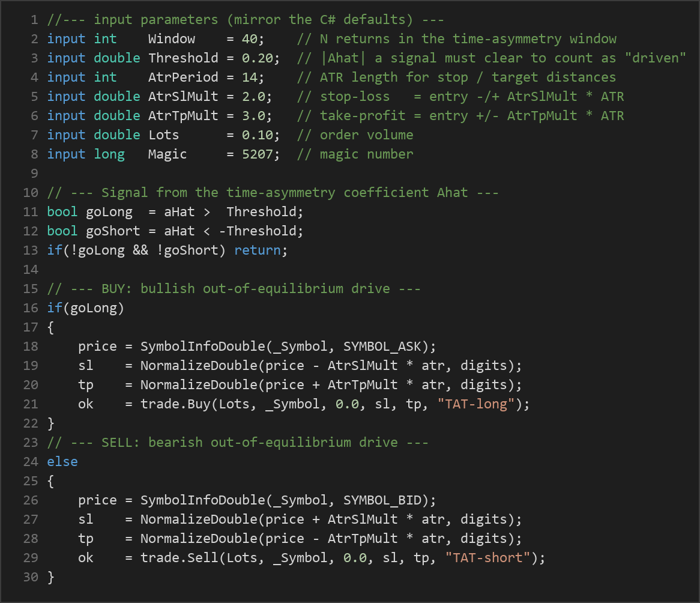
Task: Click the value 5207 on line 8
Action: pos(257,154)
